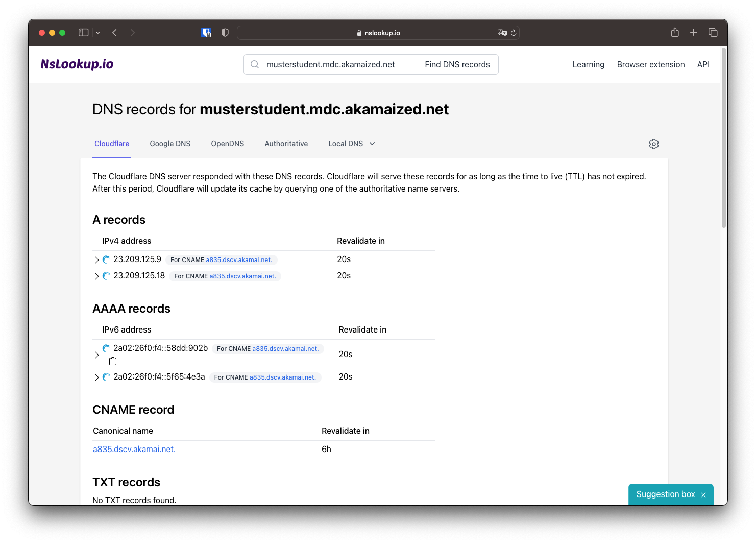Open the canonical name a835.dscv.akamai.net link

click(134, 449)
